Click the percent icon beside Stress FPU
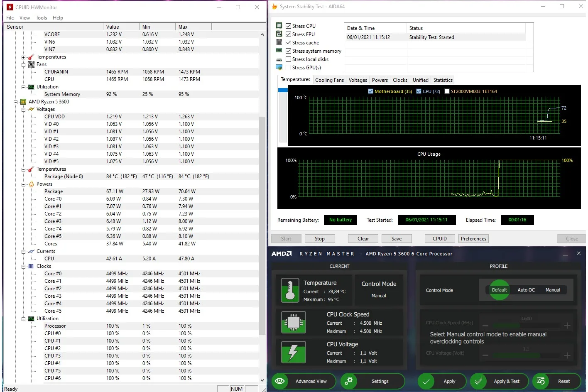Viewport: 588px width, 392px height. (279, 34)
